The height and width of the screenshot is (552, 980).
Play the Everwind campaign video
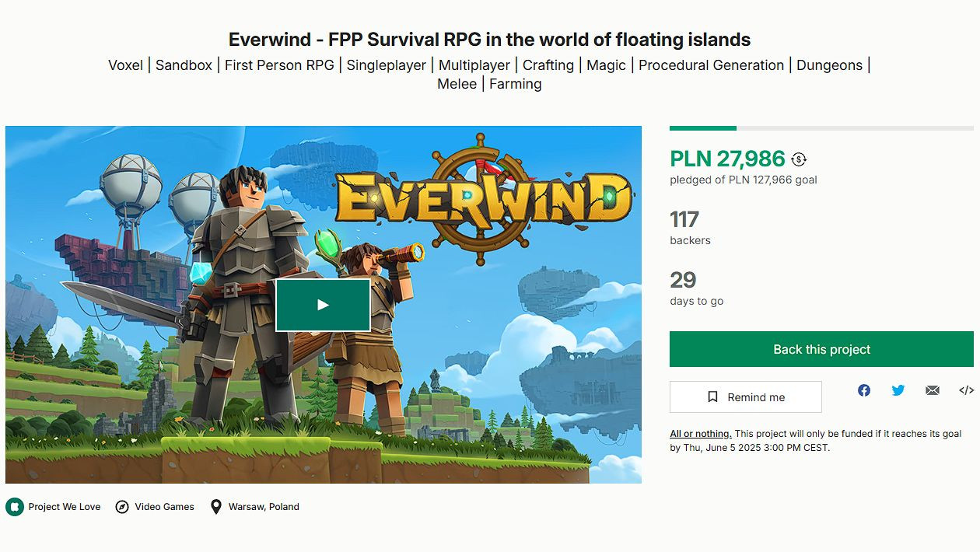click(323, 305)
